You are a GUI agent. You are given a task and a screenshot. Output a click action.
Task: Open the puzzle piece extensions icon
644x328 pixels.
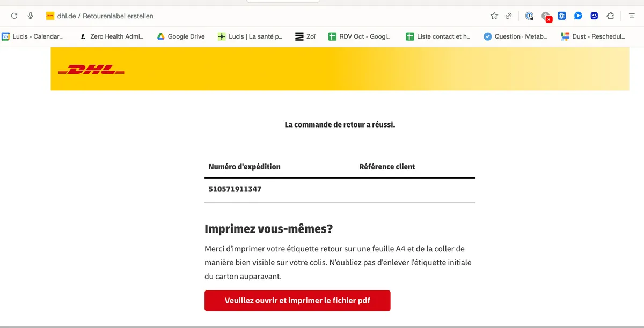coord(610,16)
